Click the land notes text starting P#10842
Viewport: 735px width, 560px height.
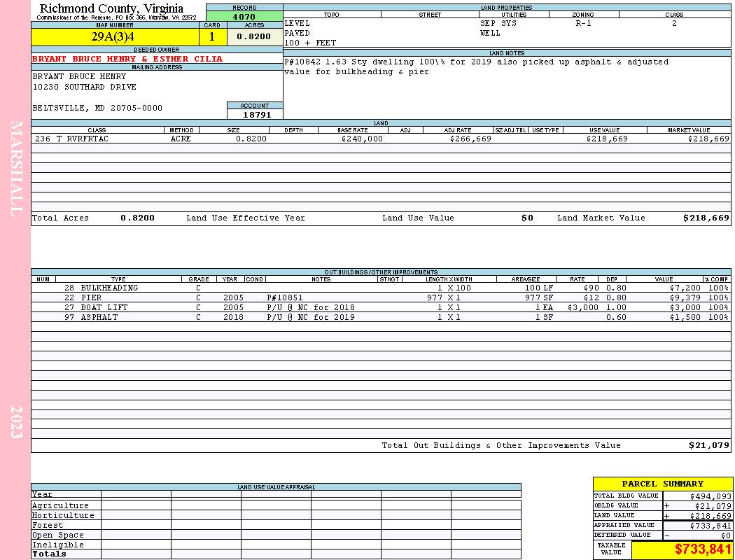(476, 67)
